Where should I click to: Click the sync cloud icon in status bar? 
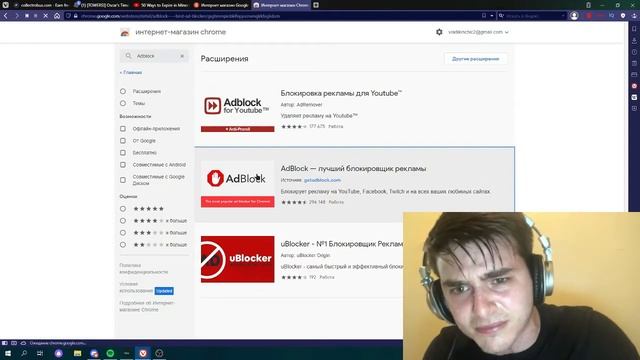click(x=23, y=343)
